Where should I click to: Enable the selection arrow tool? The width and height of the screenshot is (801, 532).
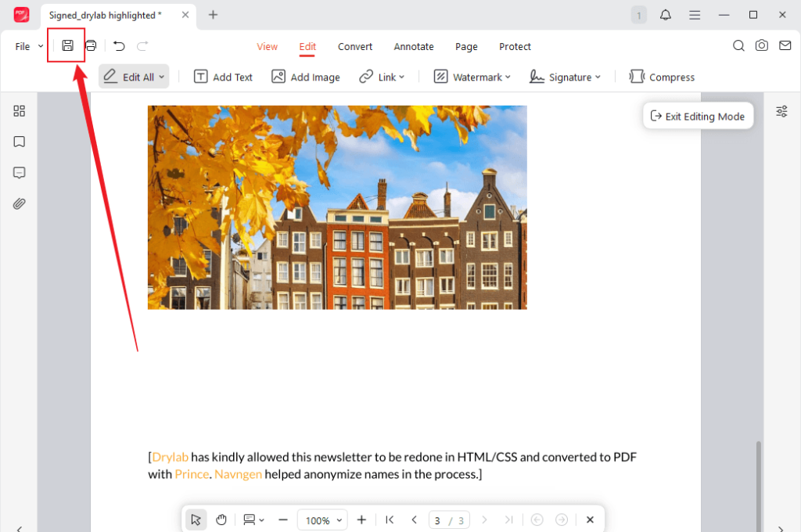(x=196, y=519)
